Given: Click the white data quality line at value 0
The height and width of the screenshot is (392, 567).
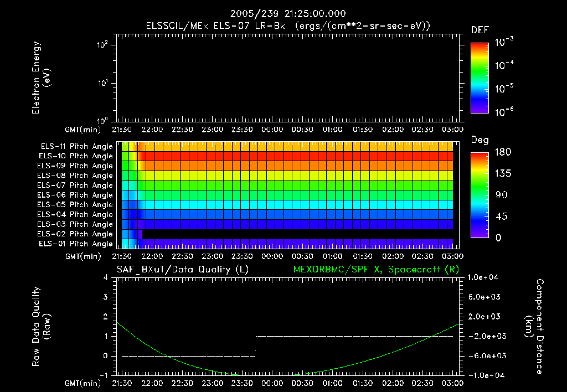Looking at the screenshot, I should click(x=188, y=356).
